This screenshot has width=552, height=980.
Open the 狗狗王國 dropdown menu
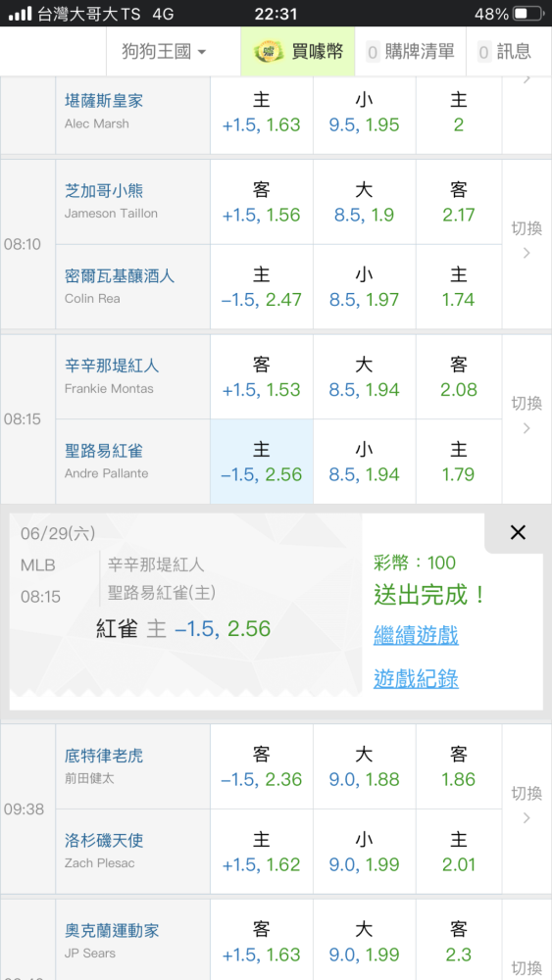point(164,51)
